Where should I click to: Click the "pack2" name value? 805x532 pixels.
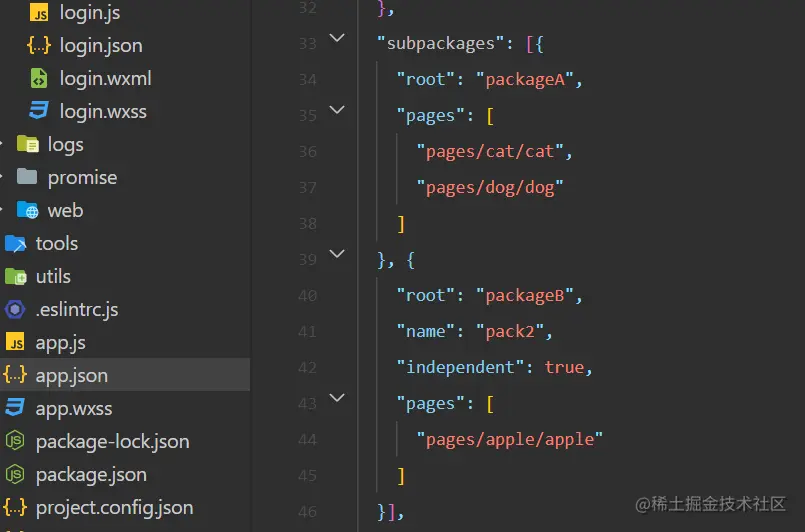point(510,331)
